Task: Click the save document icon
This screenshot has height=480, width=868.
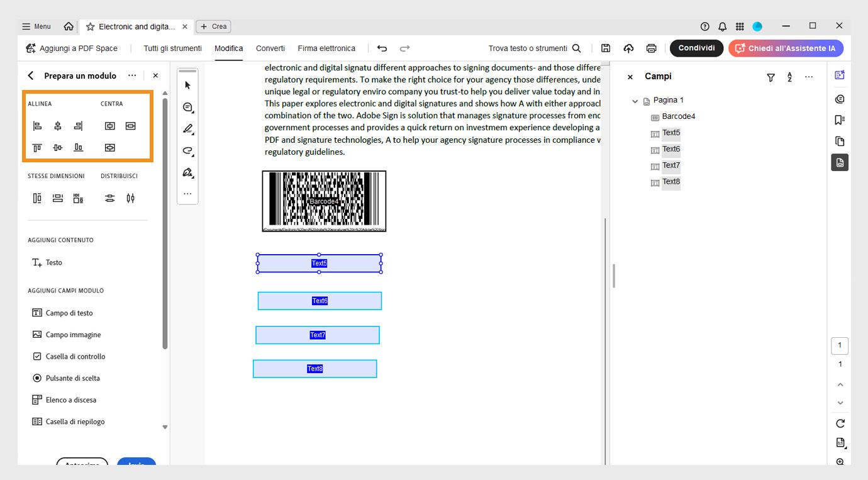Action: click(606, 48)
